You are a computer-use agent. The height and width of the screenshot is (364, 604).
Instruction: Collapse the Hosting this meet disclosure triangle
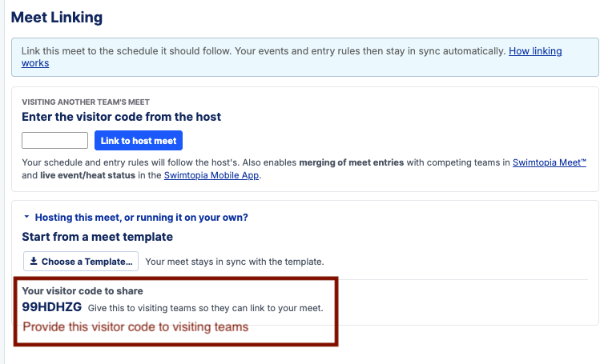pos(26,217)
